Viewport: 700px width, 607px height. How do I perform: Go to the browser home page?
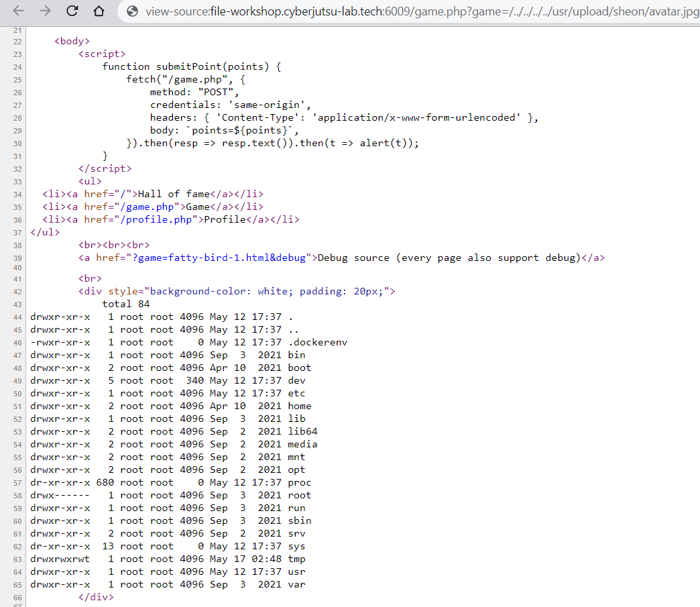coord(99,11)
